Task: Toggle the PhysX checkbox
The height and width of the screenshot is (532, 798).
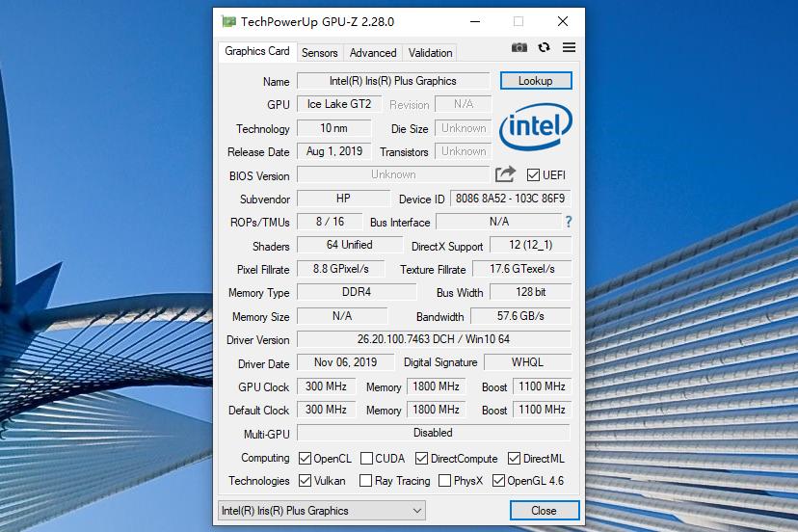Action: tap(444, 481)
